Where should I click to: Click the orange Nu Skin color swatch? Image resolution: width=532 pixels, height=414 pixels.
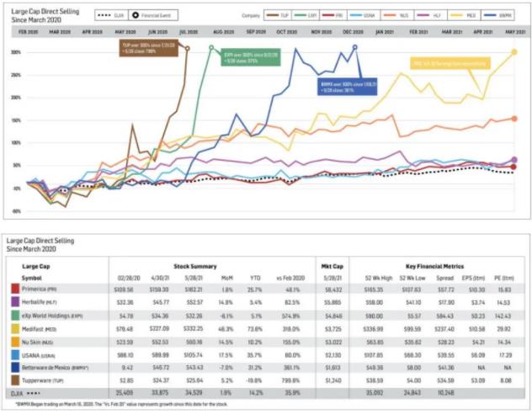pos(15,342)
